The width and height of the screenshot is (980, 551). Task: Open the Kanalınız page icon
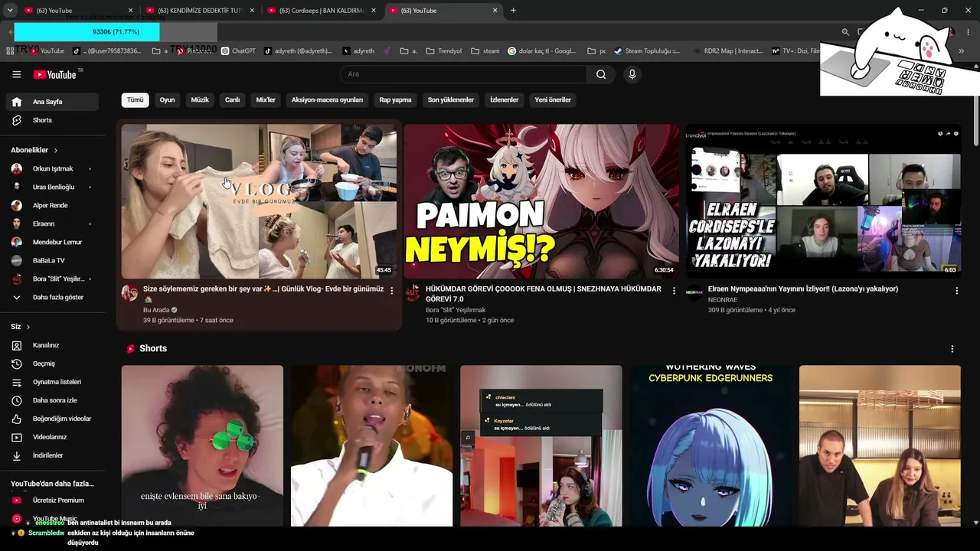[17, 345]
